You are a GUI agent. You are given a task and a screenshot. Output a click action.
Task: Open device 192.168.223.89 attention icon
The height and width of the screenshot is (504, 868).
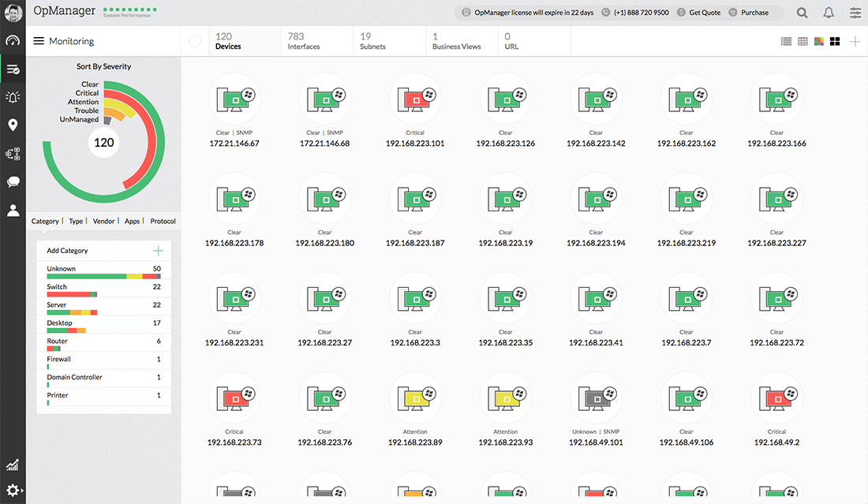(x=415, y=398)
